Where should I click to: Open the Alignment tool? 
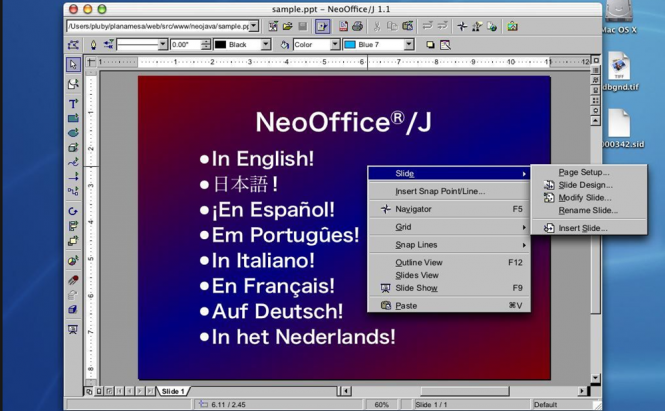(x=73, y=226)
